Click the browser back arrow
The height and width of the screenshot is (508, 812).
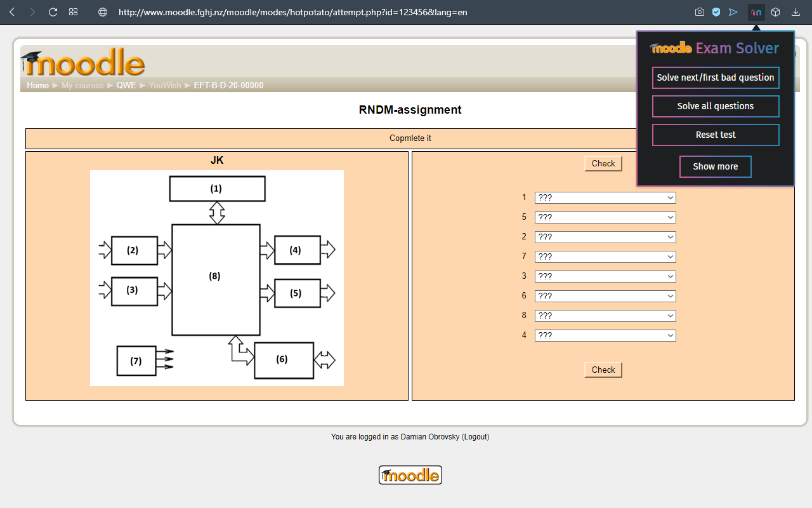tap(12, 12)
